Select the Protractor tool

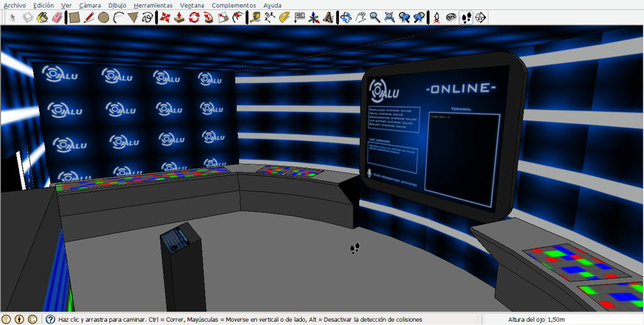pyautogui.click(x=284, y=17)
